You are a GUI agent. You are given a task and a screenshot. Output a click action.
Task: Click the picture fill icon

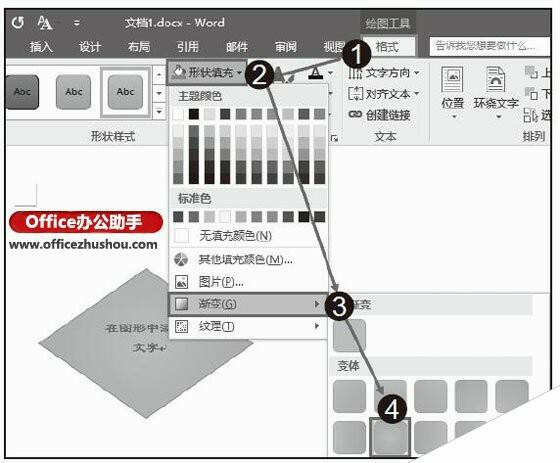181,282
